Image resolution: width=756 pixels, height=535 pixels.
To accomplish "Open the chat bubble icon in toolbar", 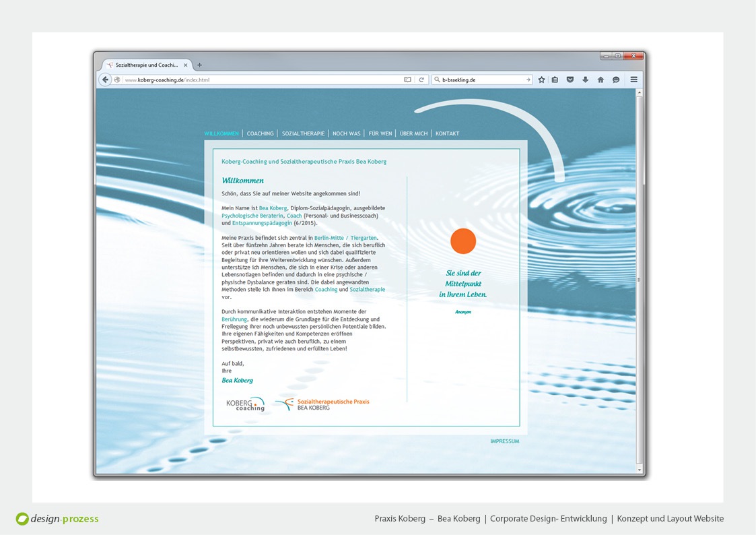I will (x=615, y=80).
